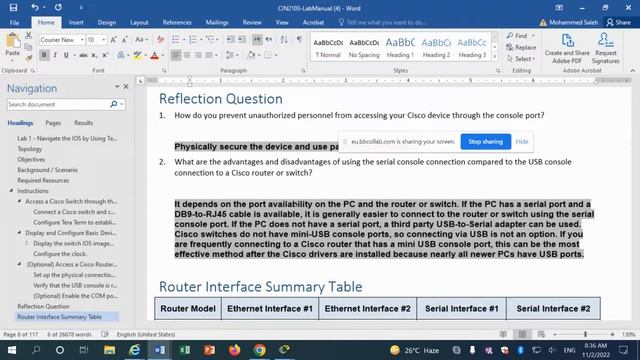Insert a bulleted list
Viewport: 640px width, 360px height.
pos(176,40)
